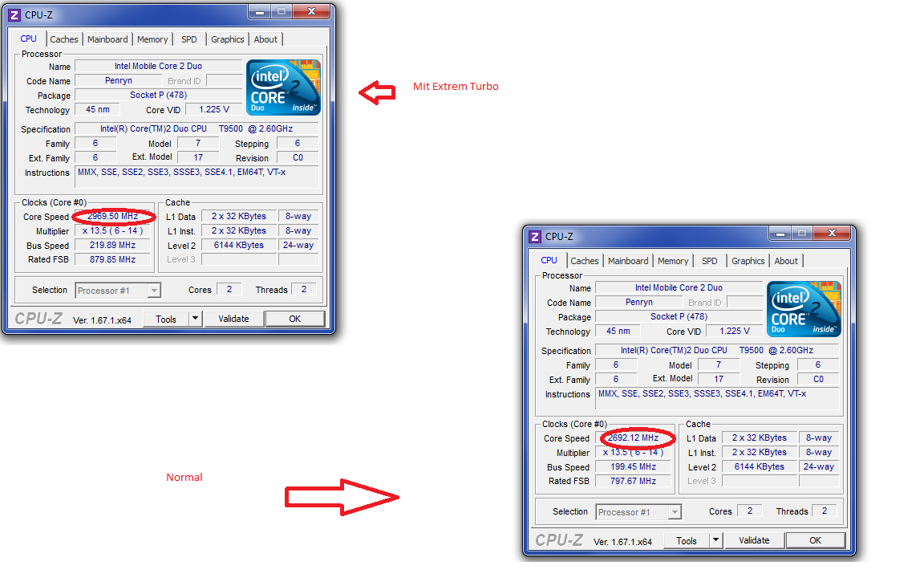The width and height of the screenshot is (924, 578).
Task: Click L1 Inst. 8-way value in right window
Action: [x=818, y=453]
